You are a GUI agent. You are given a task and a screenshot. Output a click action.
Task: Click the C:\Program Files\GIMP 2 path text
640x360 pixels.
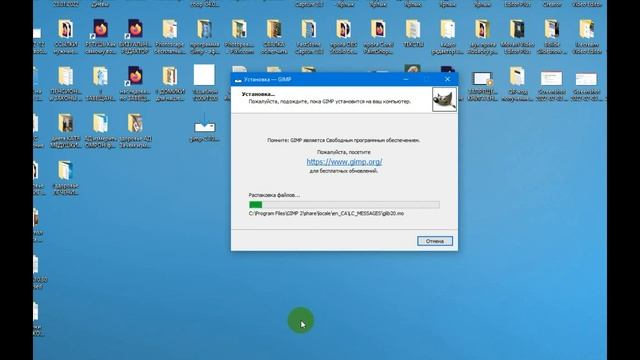coord(326,213)
